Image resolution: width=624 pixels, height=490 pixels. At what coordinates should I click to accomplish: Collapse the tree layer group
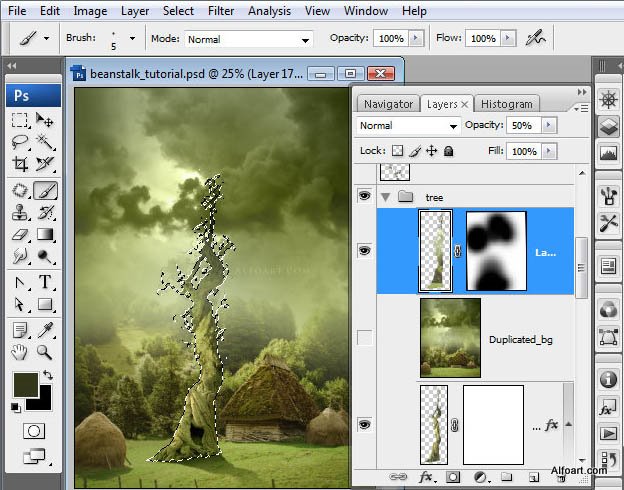[385, 197]
